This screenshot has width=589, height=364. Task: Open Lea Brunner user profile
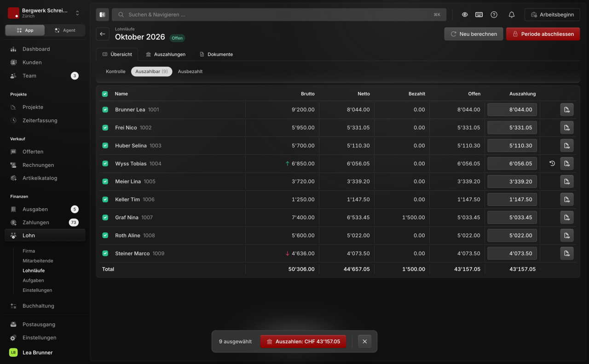(x=45, y=353)
